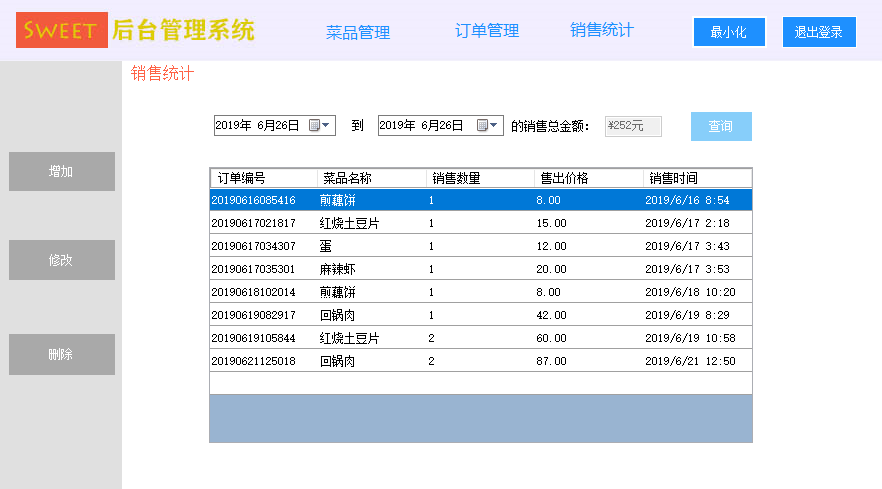The image size is (882, 489).
Task: Select order 20190617021817
Action: click(x=481, y=223)
